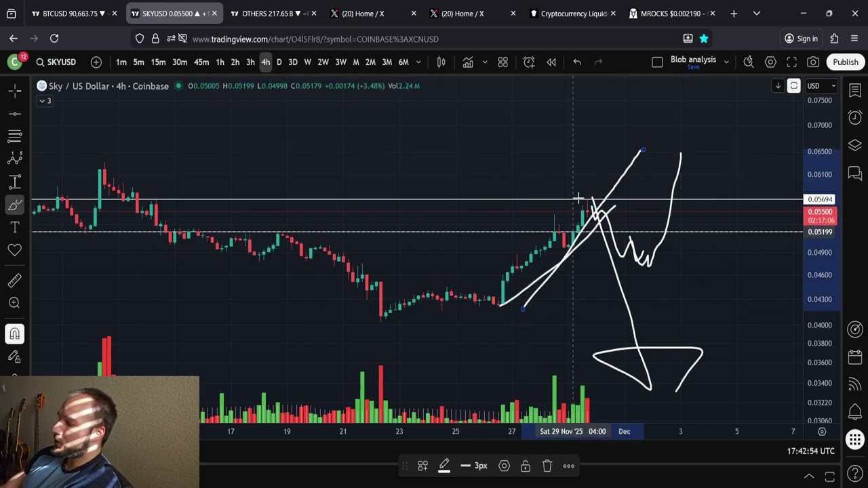Select the Zoom In magnifier tool

[14, 303]
